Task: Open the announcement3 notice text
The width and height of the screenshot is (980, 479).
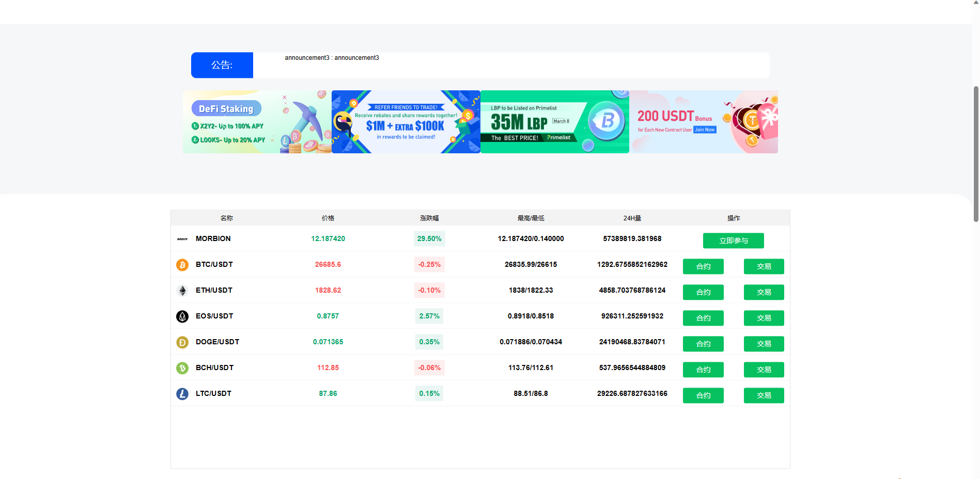Action: click(x=332, y=58)
